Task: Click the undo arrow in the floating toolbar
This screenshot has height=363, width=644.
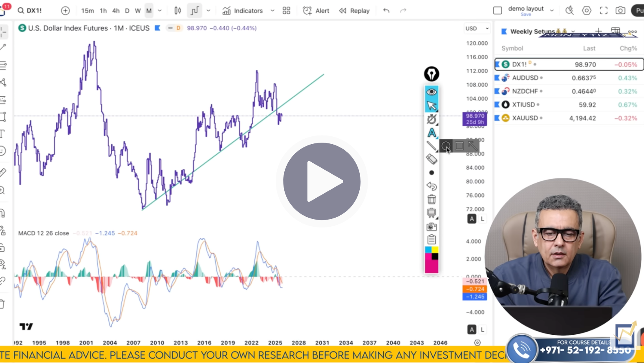Action: click(432, 186)
